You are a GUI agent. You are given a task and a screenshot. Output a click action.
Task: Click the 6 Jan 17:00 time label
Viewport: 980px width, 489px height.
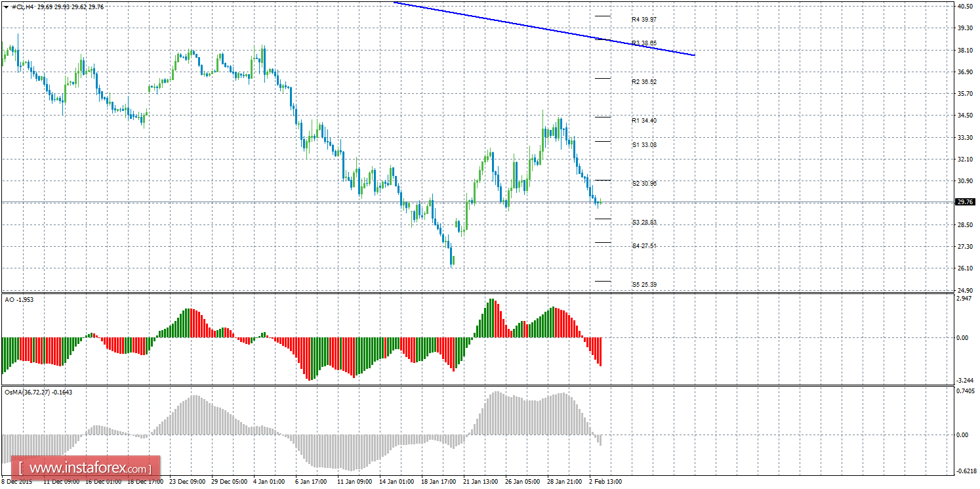312,481
